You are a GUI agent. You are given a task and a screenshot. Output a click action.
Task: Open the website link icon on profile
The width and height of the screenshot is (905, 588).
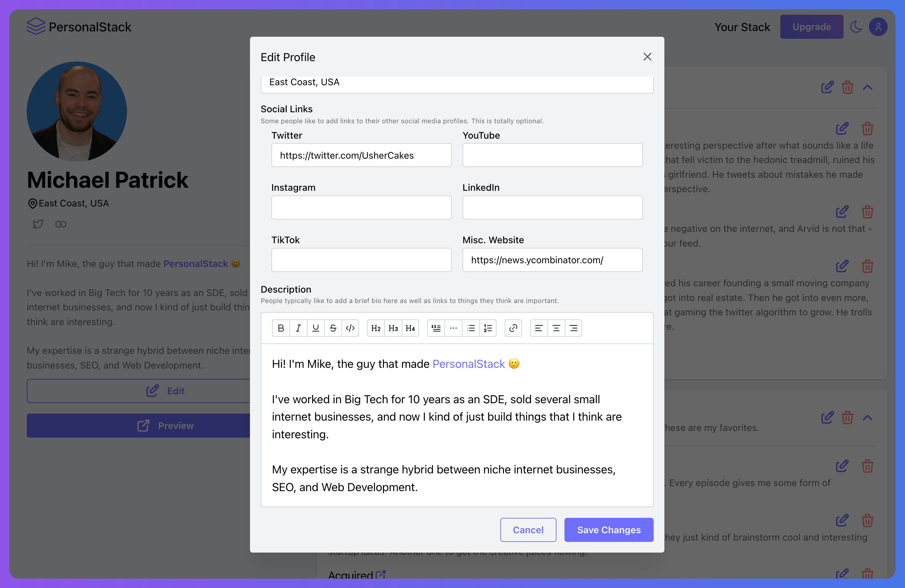click(x=61, y=224)
